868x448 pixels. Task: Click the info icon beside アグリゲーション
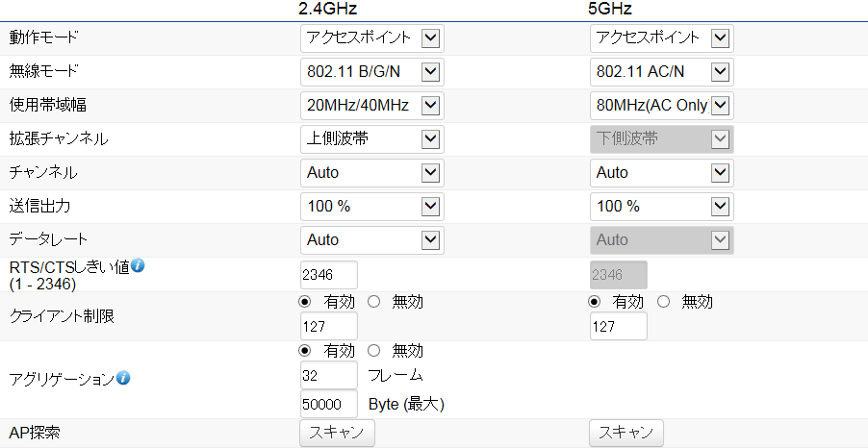[x=123, y=378]
